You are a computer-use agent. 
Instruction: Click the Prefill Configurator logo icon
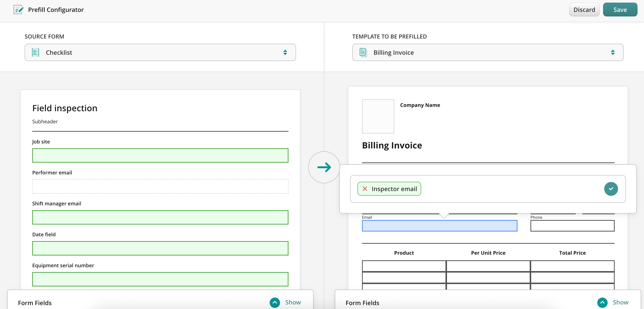pos(18,10)
